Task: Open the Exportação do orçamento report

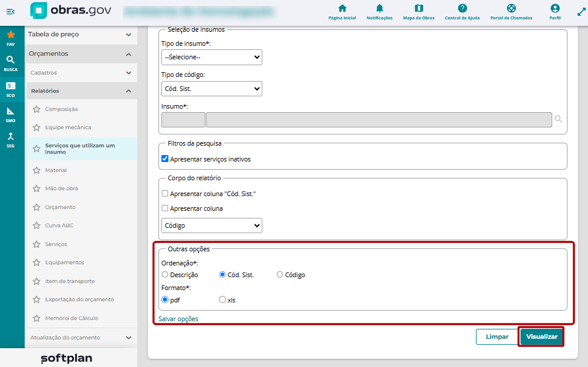Action: click(x=79, y=299)
